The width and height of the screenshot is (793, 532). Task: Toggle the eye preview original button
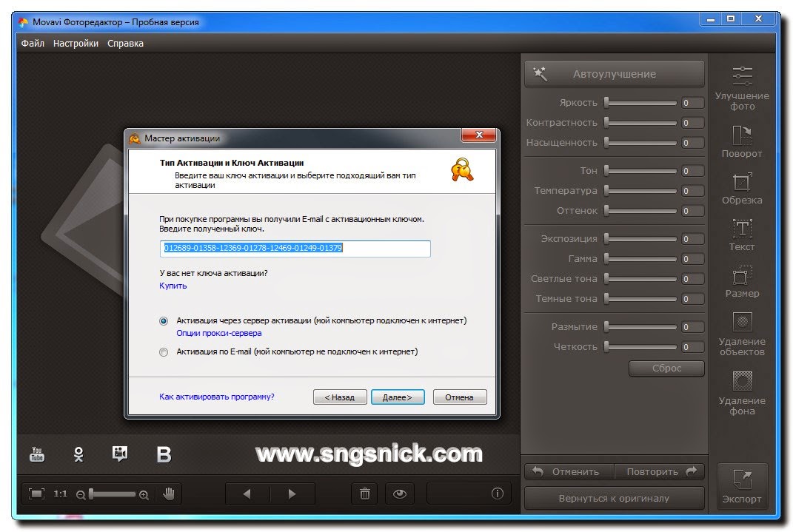pos(400,494)
